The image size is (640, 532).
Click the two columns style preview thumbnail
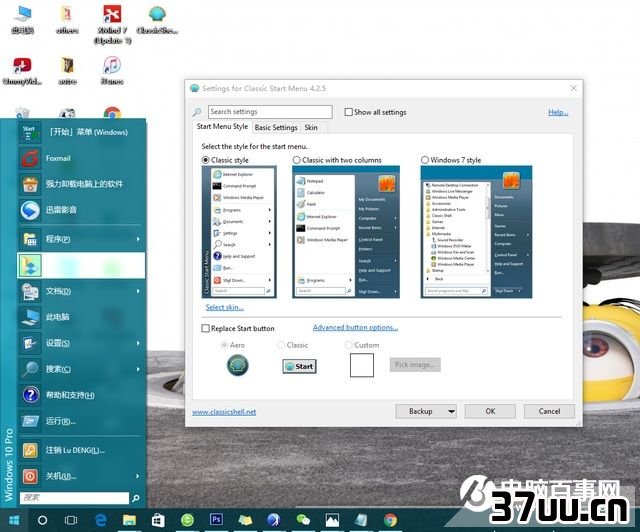tap(346, 232)
